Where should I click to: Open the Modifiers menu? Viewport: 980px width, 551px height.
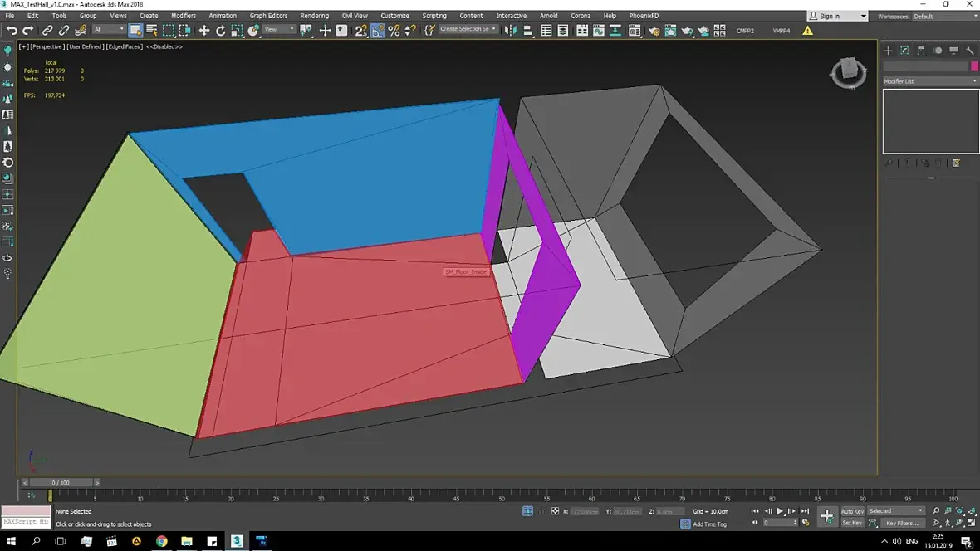184,16
